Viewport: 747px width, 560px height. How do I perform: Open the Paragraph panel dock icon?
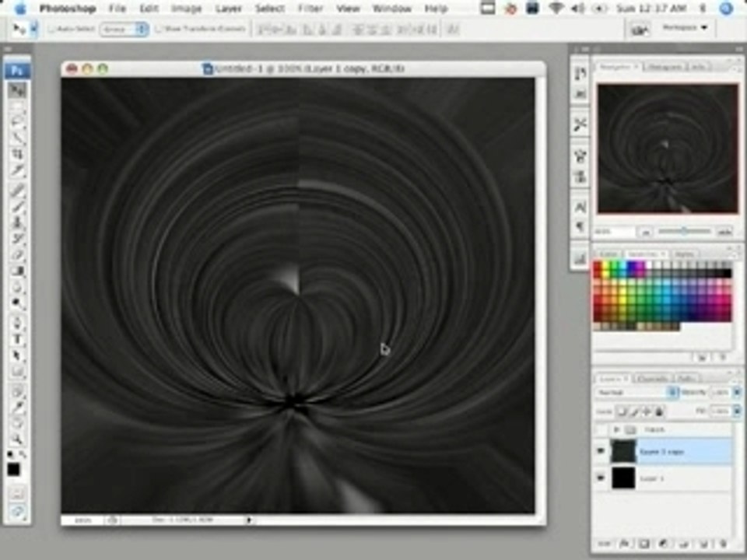pyautogui.click(x=580, y=227)
